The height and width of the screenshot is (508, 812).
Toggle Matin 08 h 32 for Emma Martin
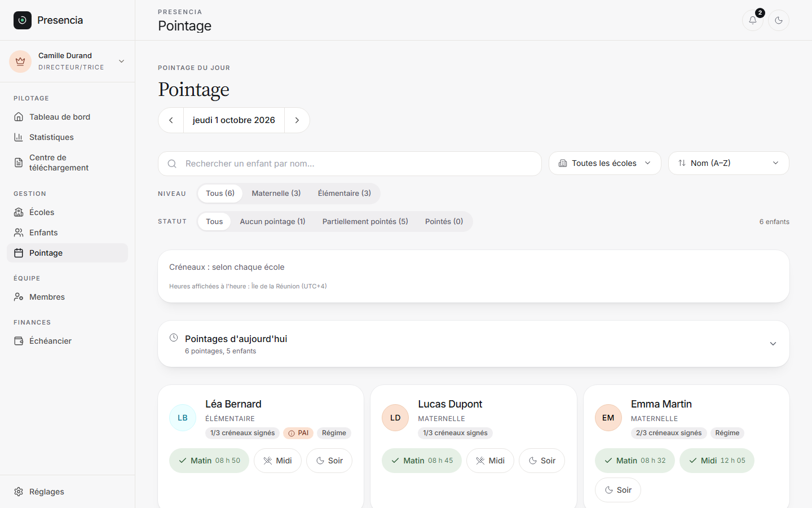635,461
